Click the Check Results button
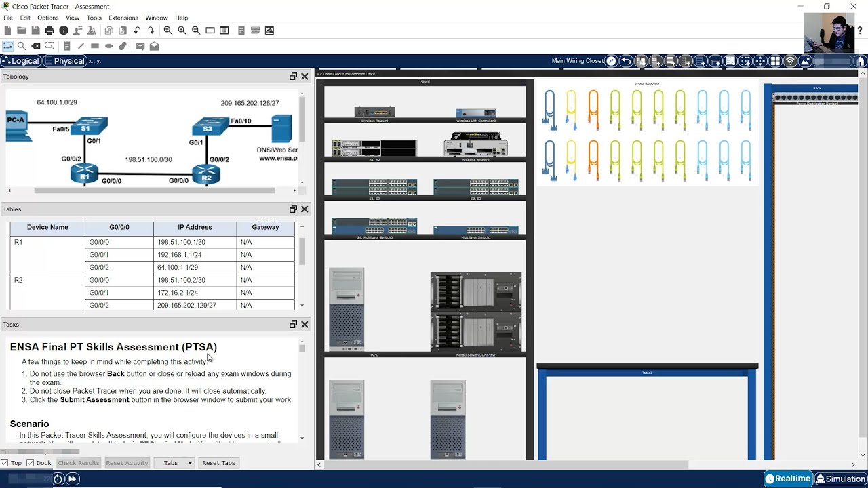 tap(79, 463)
